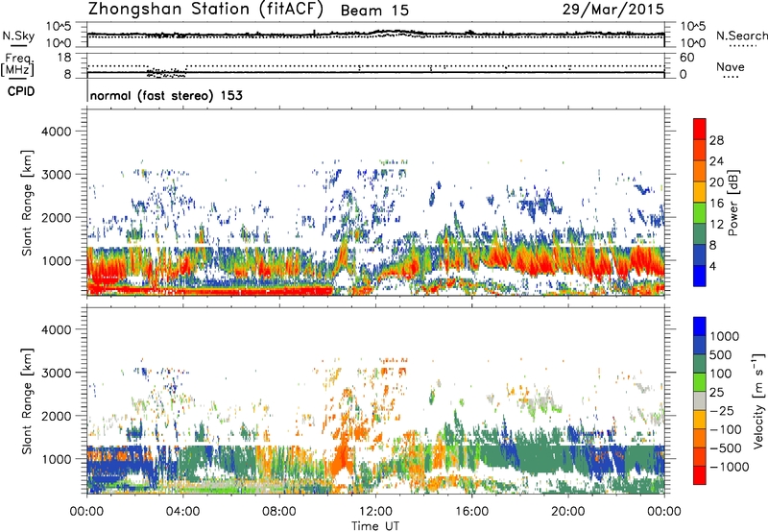Click the grey band of the velocity colorbar
This screenshot has width=768, height=532.
700,400
